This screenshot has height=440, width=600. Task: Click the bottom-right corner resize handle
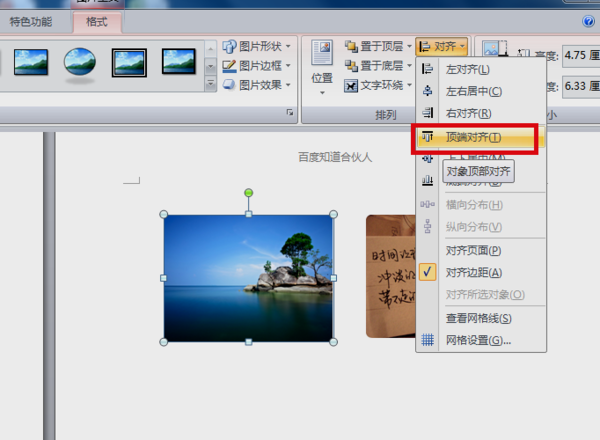tap(333, 342)
